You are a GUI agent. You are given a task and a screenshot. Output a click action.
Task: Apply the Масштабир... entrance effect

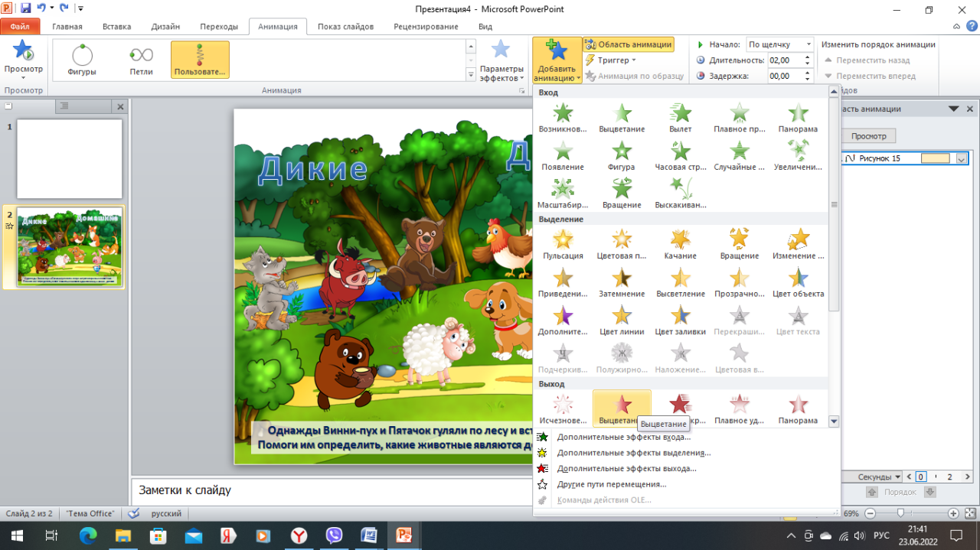pyautogui.click(x=563, y=194)
